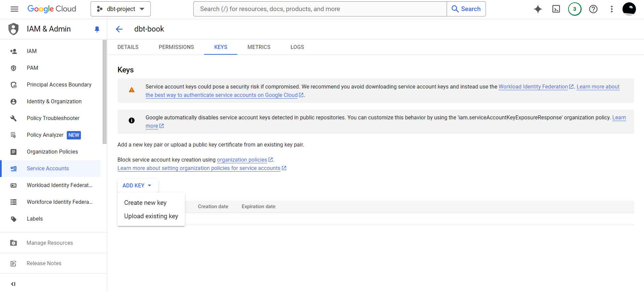Click the Labels tag icon
The height and width of the screenshot is (292, 644).
tap(13, 219)
